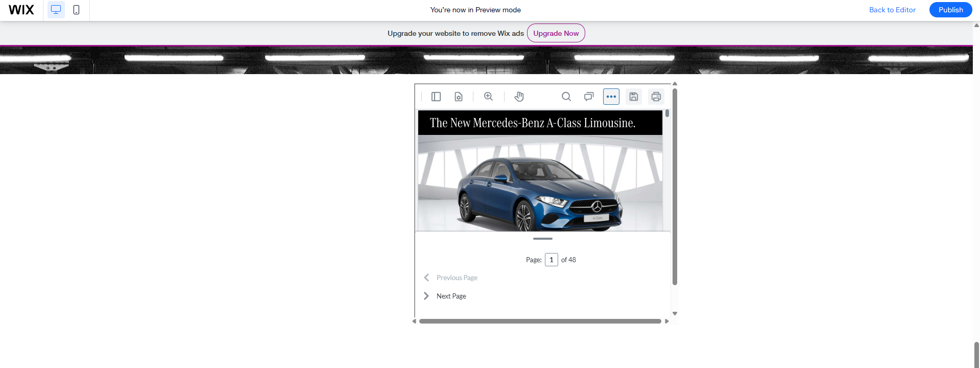Image resolution: width=980 pixels, height=368 pixels.
Task: Click the viewer scroll-up arrow
Action: (675, 83)
